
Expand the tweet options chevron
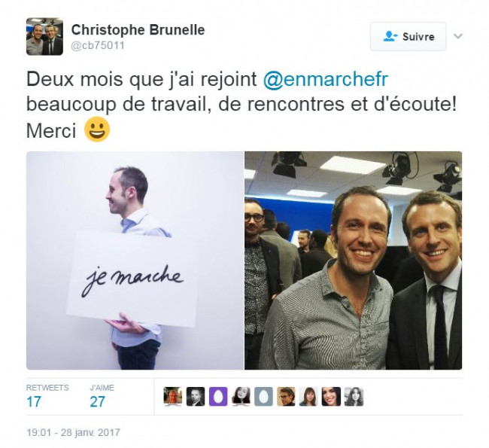click(x=457, y=36)
